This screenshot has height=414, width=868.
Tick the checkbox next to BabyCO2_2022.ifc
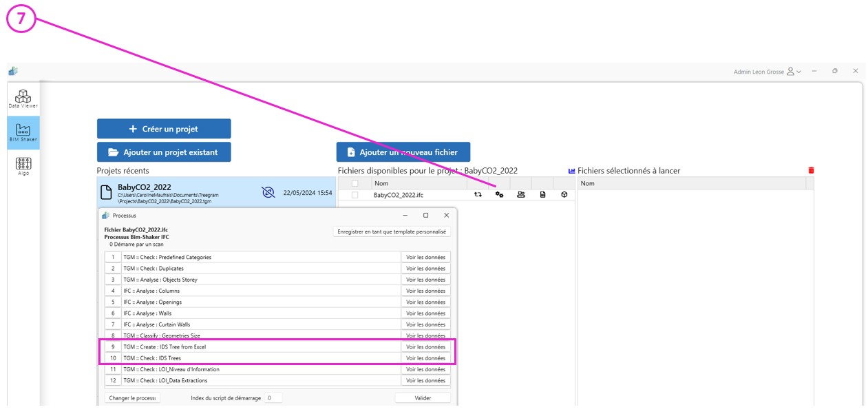coord(355,195)
